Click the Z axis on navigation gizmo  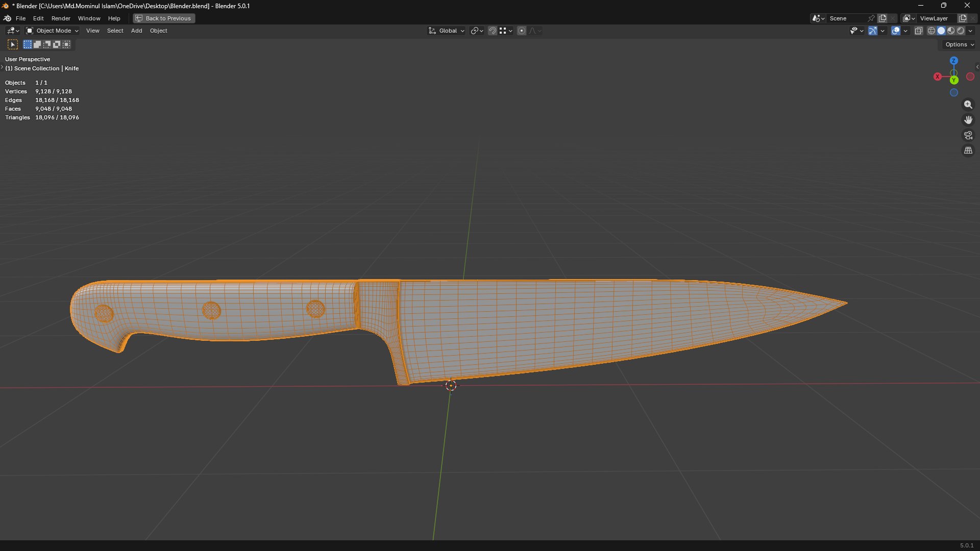tap(953, 61)
